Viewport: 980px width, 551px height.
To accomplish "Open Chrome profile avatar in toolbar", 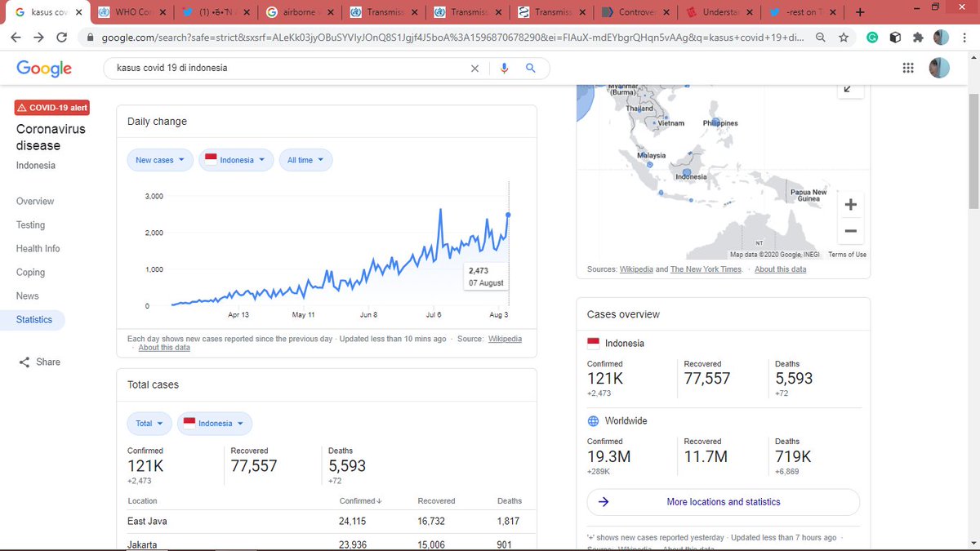I will (942, 38).
